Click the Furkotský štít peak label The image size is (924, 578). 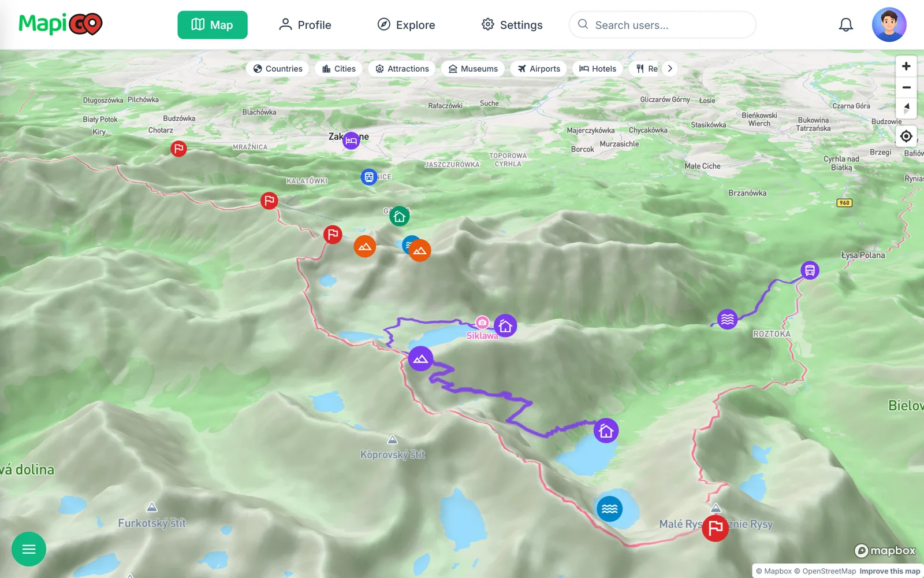point(152,523)
